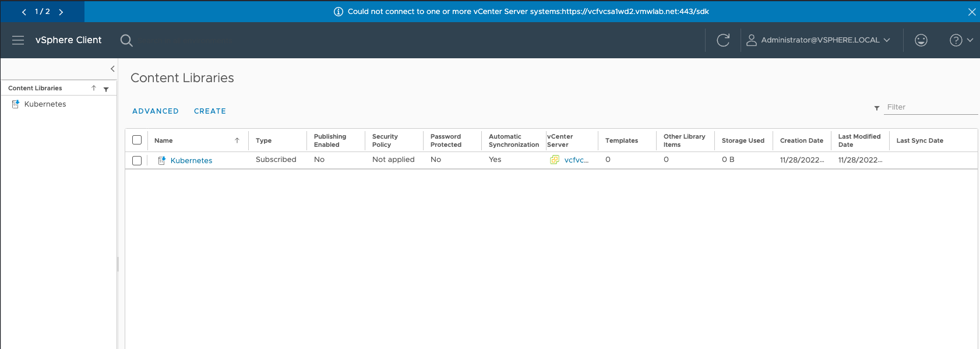
Task: Check the Kubernetes row checkbox
Action: coord(137,161)
